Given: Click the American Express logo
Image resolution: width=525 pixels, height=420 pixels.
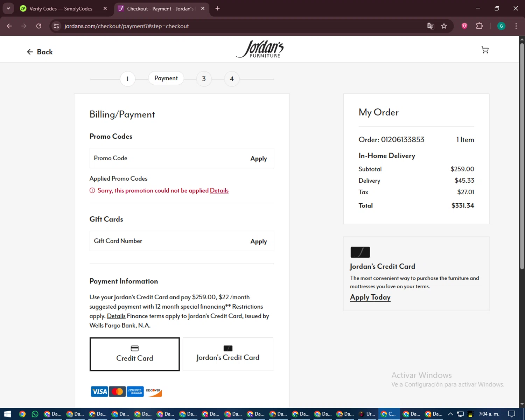Looking at the screenshot, I should (x=135, y=391).
